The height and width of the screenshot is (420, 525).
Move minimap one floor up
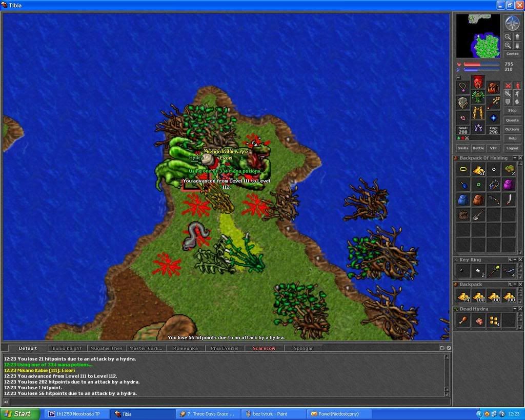517,37
